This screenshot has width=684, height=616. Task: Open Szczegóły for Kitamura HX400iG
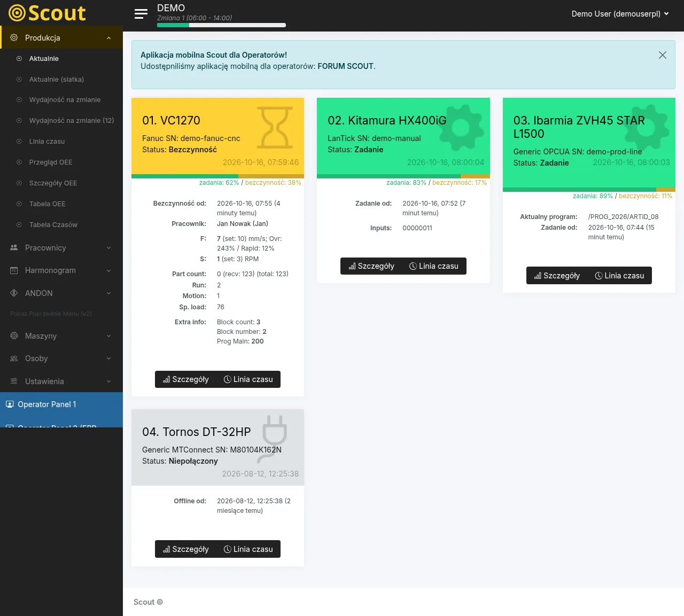click(371, 266)
